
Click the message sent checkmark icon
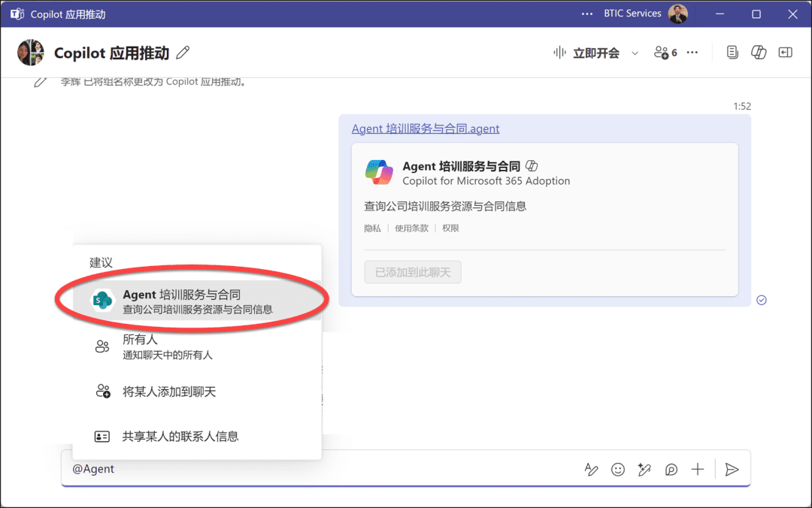pyautogui.click(x=761, y=301)
